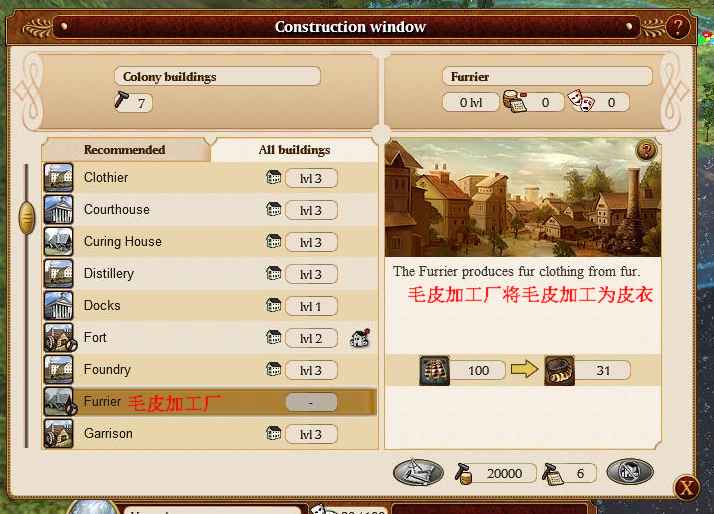
Task: Click the blueprint build button at the bottom
Action: click(418, 472)
